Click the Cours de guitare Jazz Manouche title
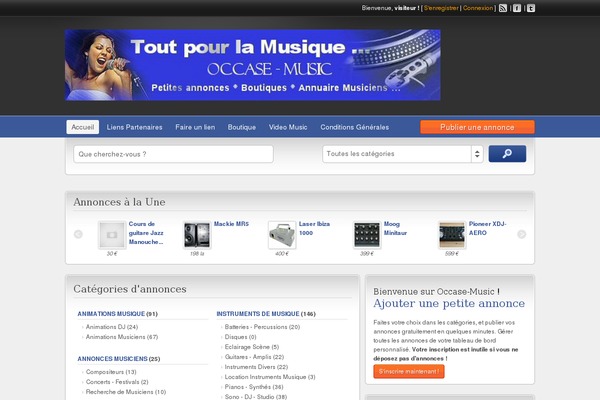The image size is (600, 400). (146, 233)
